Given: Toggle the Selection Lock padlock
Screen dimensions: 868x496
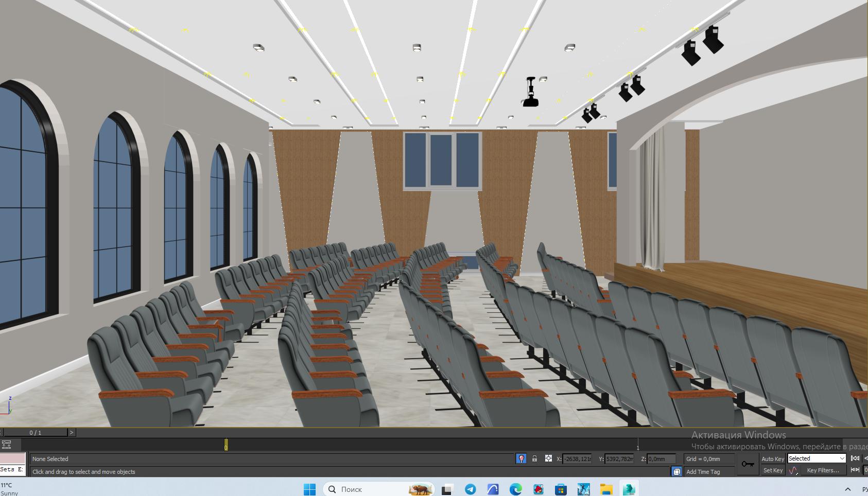Looking at the screenshot, I should tap(534, 458).
